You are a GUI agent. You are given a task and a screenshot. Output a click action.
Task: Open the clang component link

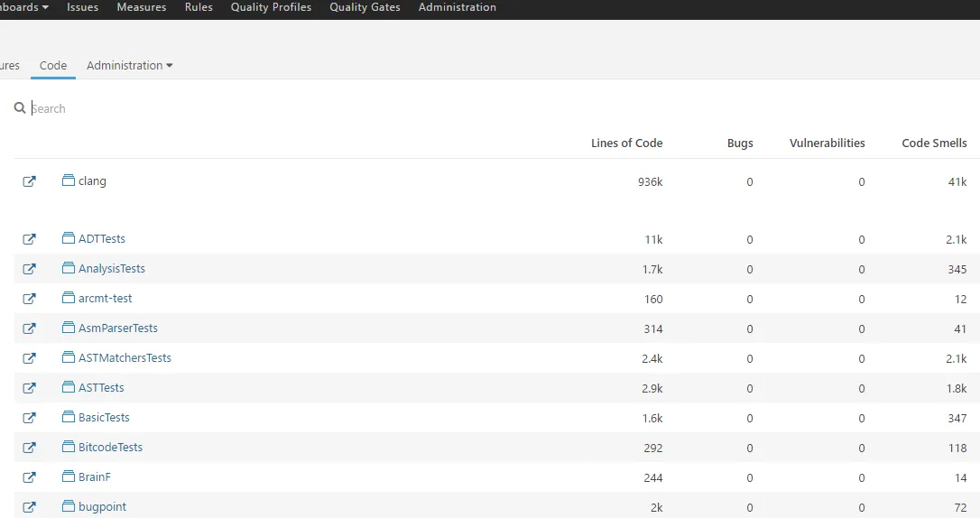93,181
